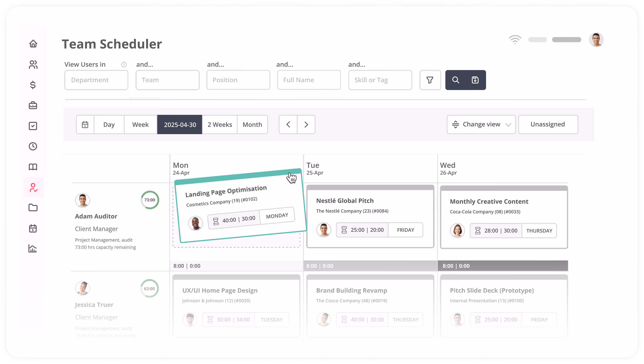Click the Unassigned button
Image resolution: width=644 pixels, height=364 pixels.
[x=548, y=124]
